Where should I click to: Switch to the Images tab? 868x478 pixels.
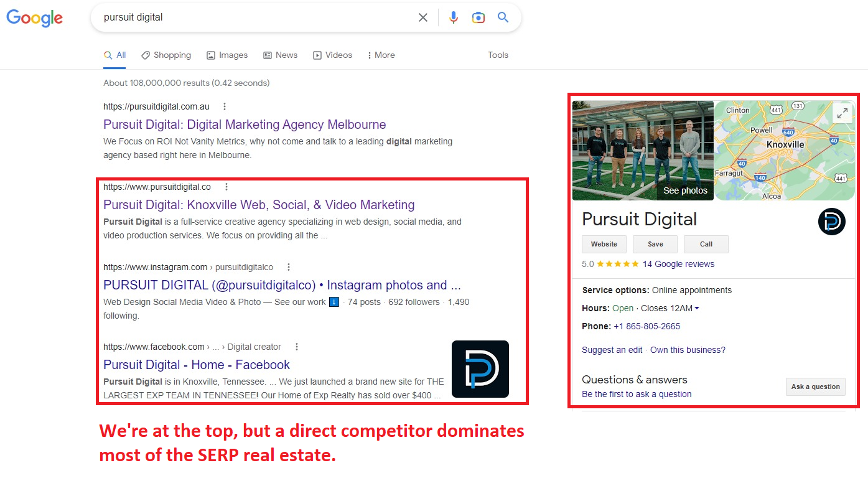[x=227, y=55]
